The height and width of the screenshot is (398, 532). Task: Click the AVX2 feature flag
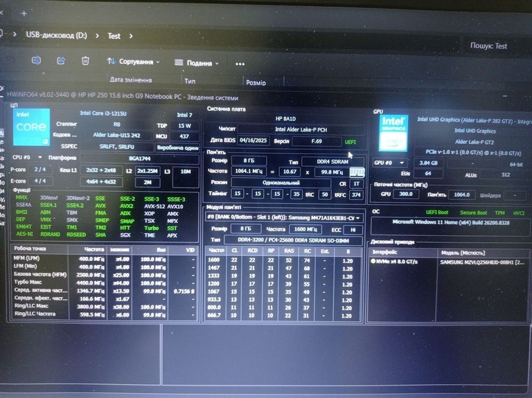(127, 206)
